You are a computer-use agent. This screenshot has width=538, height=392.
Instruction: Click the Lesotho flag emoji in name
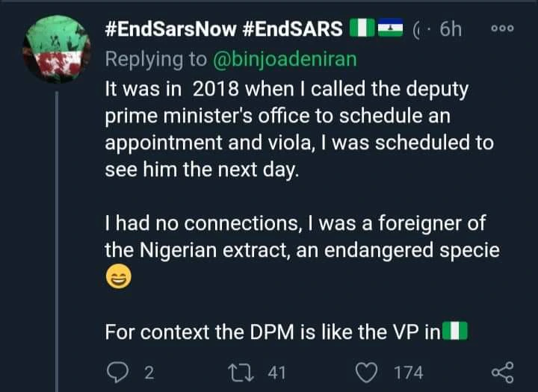click(x=390, y=31)
